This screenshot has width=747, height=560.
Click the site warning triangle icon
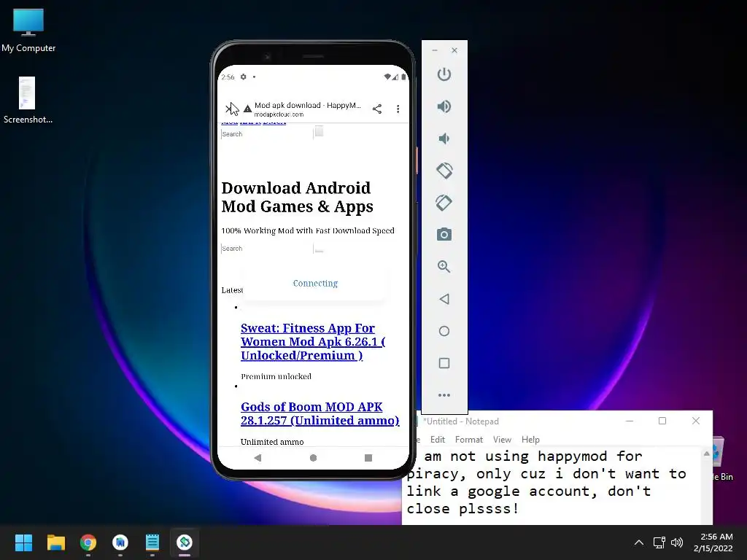(x=247, y=109)
